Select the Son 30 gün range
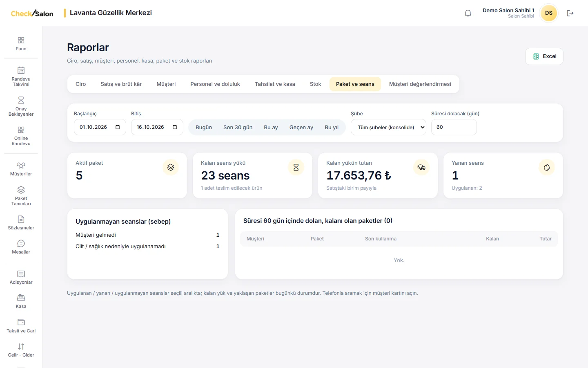This screenshot has width=588, height=368. [x=238, y=127]
